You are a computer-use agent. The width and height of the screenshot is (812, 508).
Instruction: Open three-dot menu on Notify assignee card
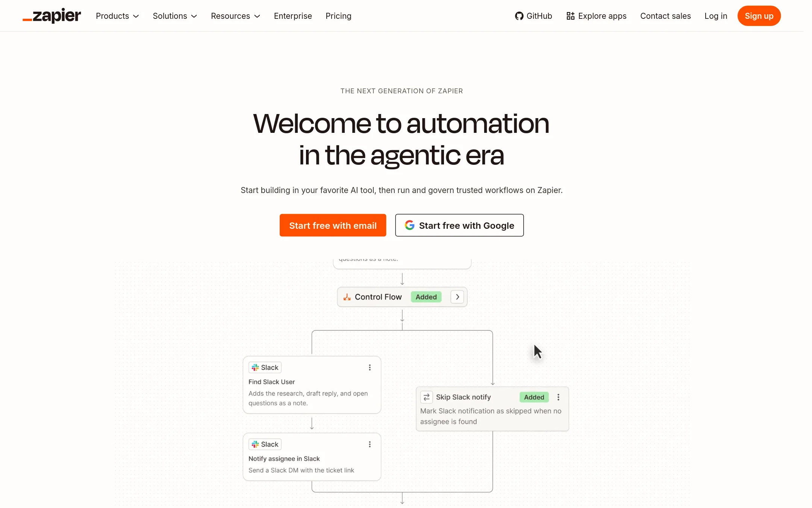tap(370, 444)
